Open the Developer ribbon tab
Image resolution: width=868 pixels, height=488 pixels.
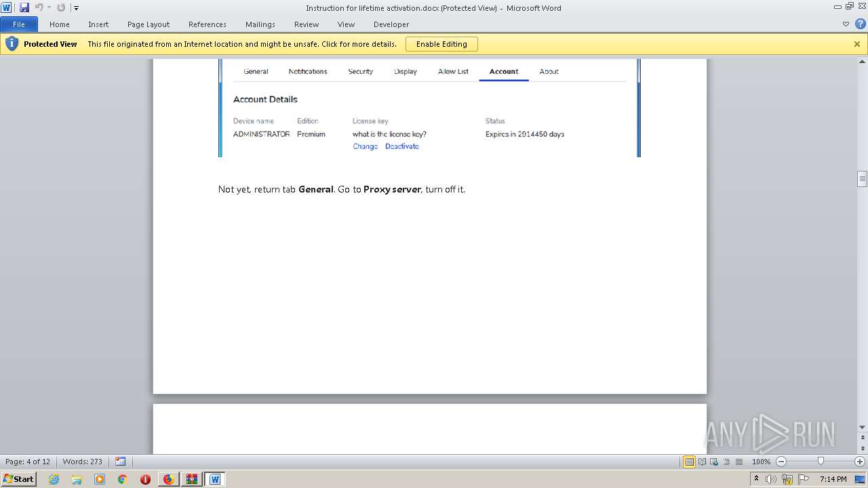point(391,24)
